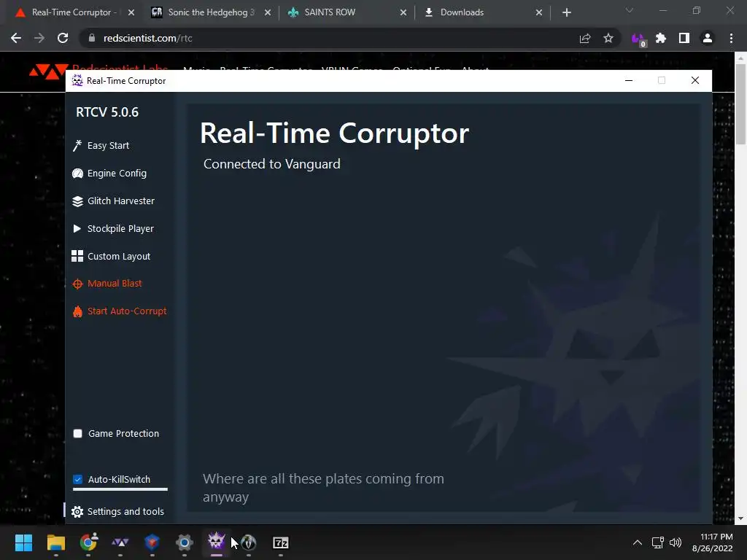The width and height of the screenshot is (747, 560).
Task: Open the Custom Layout section
Action: pyautogui.click(x=112, y=256)
